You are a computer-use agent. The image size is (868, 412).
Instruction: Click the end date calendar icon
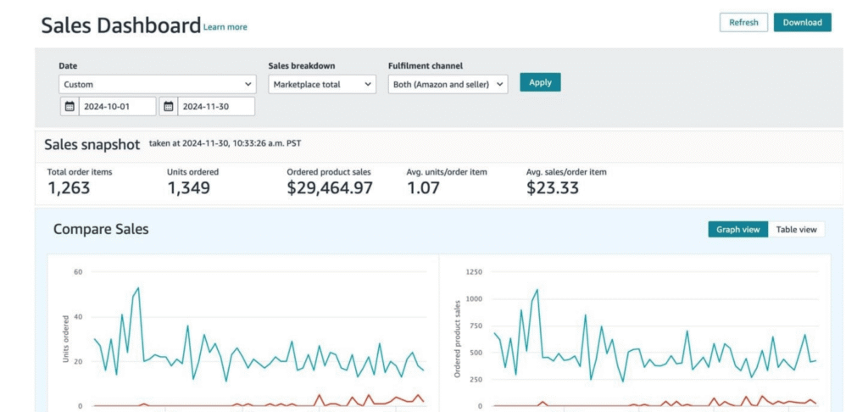coord(169,106)
